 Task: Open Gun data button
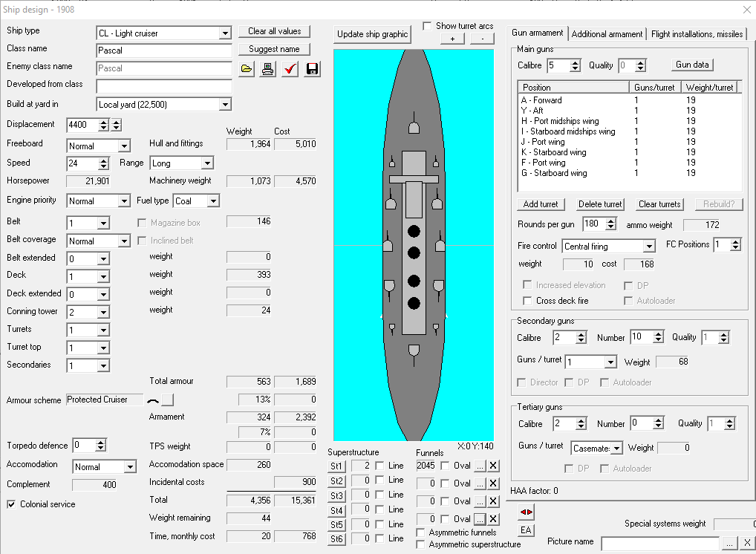[692, 65]
